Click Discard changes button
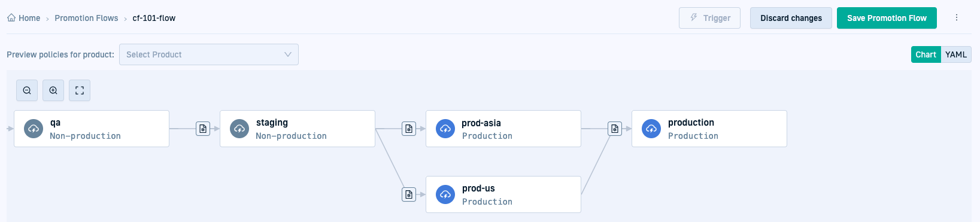Image resolution: width=980 pixels, height=222 pixels. [791, 18]
